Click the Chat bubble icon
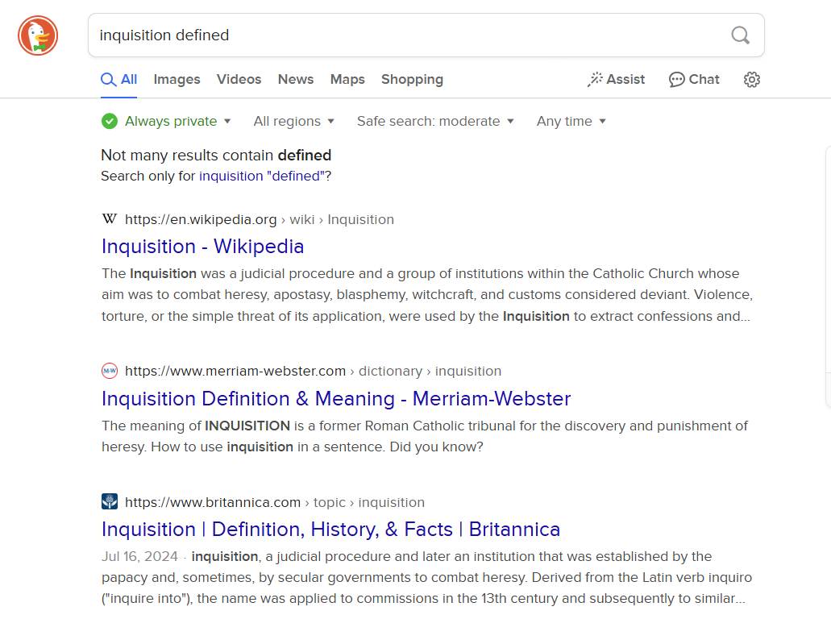This screenshot has width=831, height=644. pyautogui.click(x=676, y=80)
